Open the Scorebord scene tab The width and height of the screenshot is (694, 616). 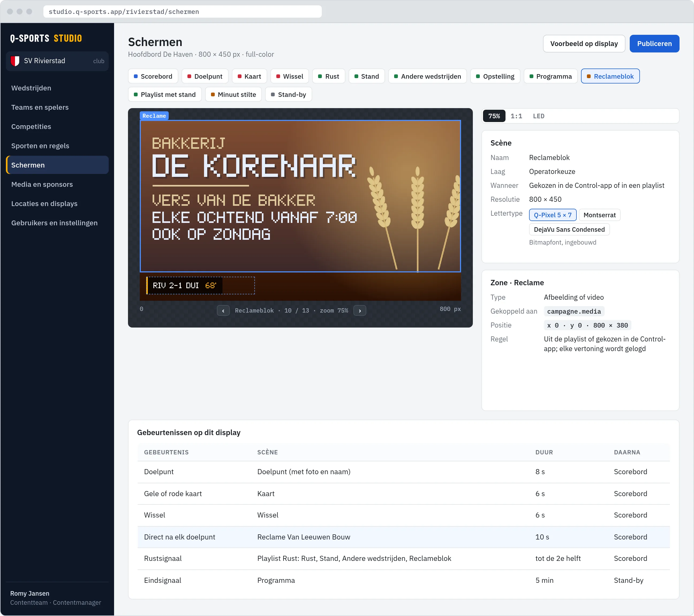click(x=153, y=76)
